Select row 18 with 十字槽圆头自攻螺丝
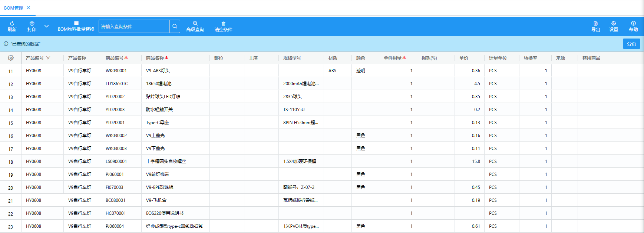The height and width of the screenshot is (233, 644). pos(166,162)
